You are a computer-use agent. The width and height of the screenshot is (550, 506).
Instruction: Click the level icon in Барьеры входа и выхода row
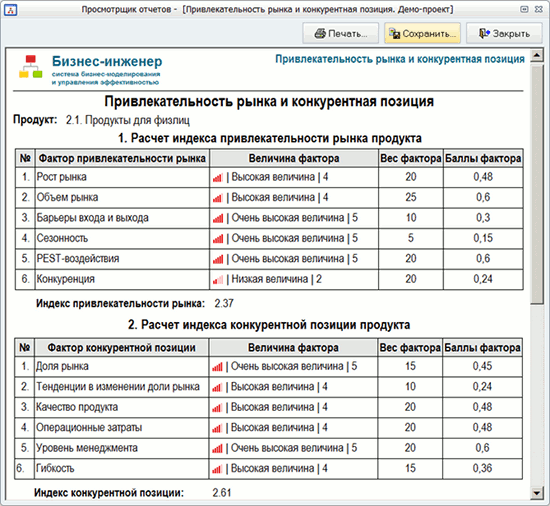pos(218,218)
